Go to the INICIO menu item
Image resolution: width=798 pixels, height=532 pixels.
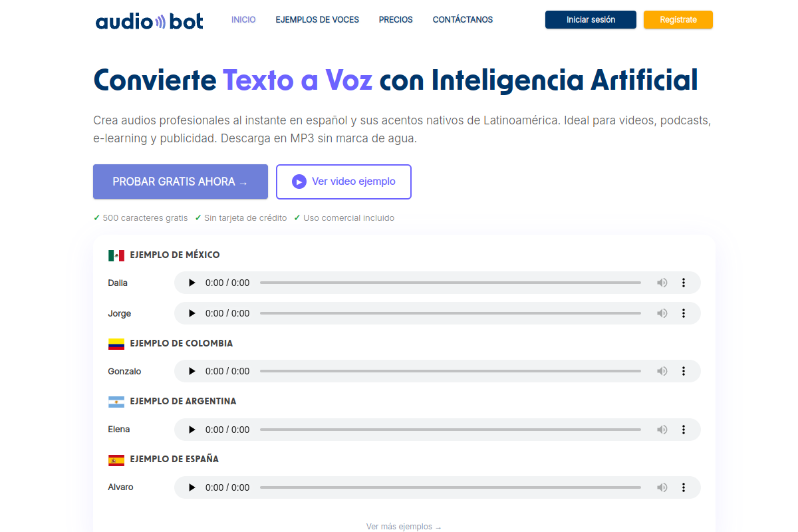243,20
